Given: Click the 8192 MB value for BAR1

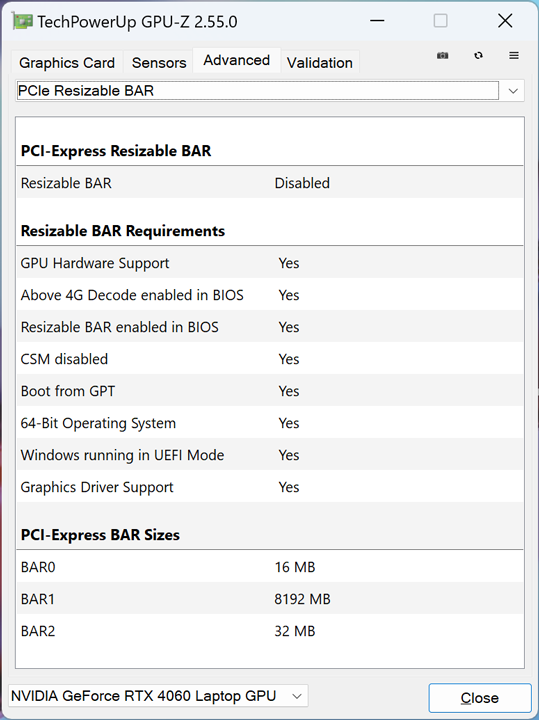Looking at the screenshot, I should point(303,599).
